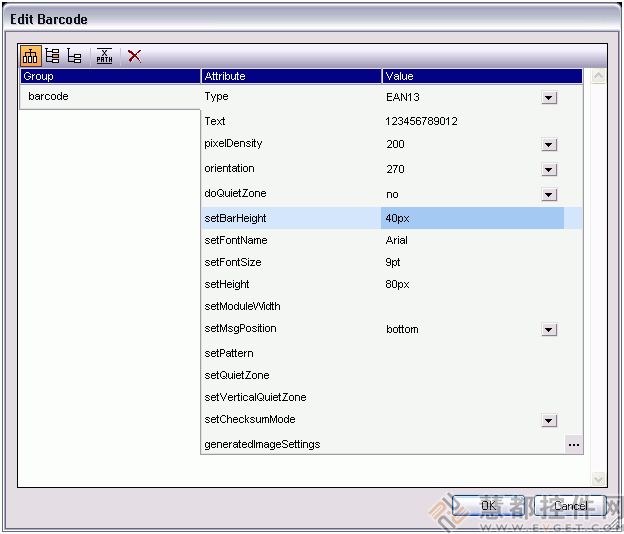Open the orientation dropdown arrow
This screenshot has width=624, height=534.
[x=549, y=170]
